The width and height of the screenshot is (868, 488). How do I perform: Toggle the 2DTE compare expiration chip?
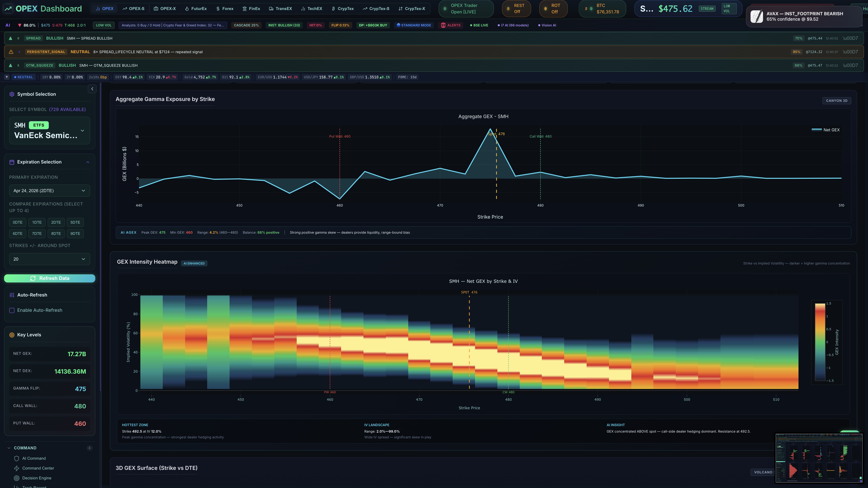click(56, 223)
